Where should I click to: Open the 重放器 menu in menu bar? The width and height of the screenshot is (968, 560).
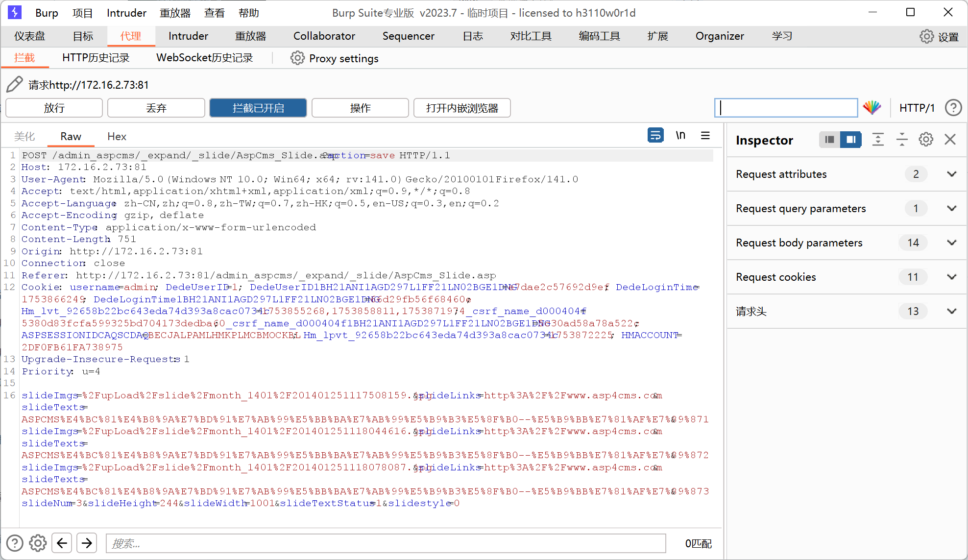tap(175, 13)
